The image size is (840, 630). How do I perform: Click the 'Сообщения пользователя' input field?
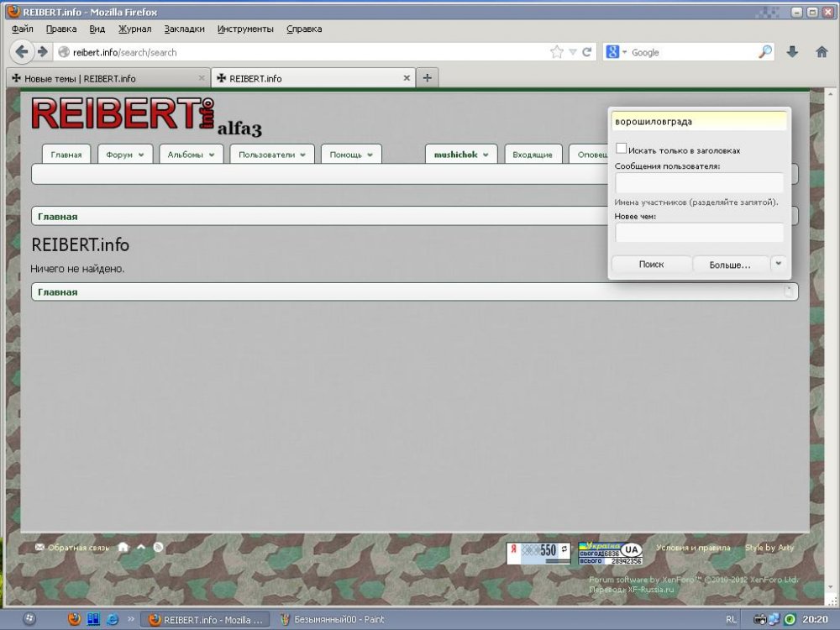(x=699, y=183)
